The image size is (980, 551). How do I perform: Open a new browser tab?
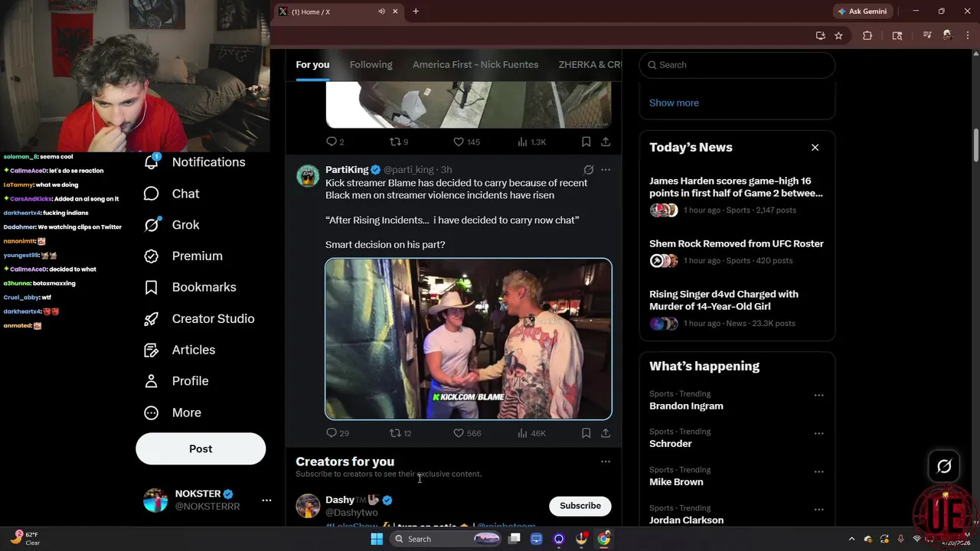click(x=416, y=11)
